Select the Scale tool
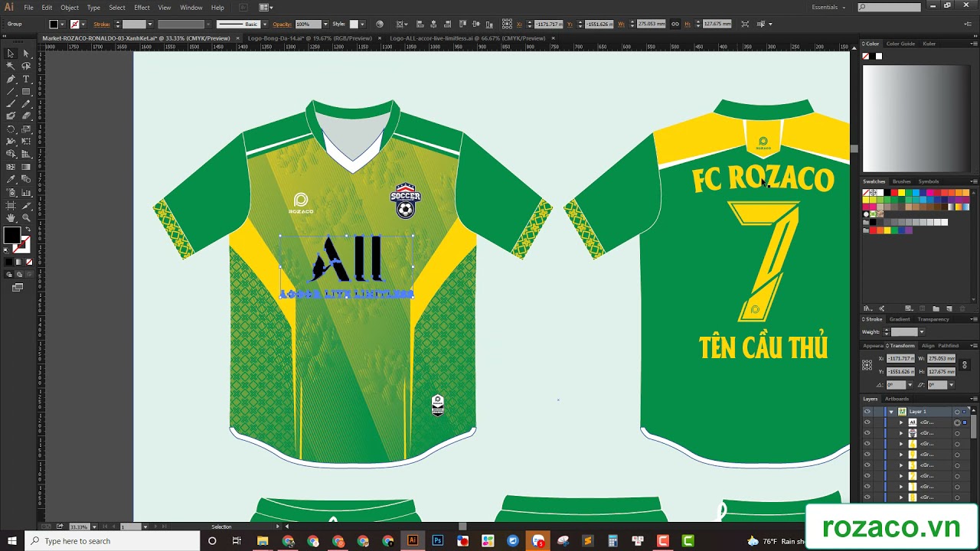 [x=25, y=129]
